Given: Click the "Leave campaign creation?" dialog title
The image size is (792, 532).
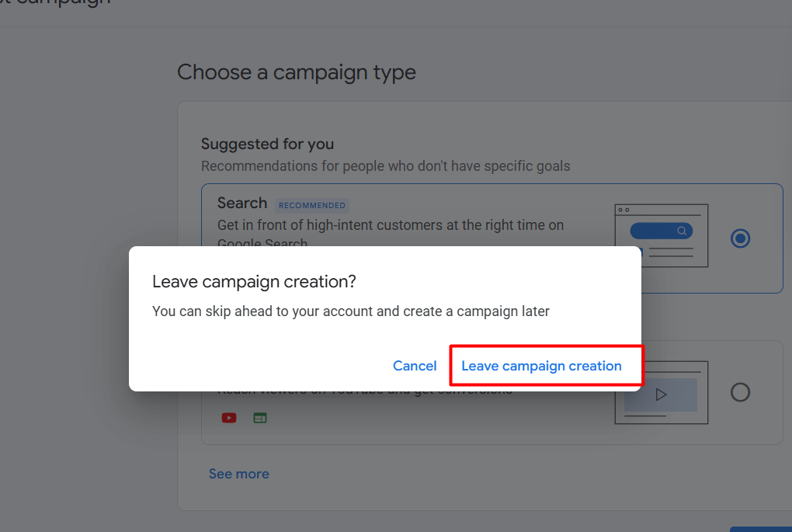Looking at the screenshot, I should pos(255,281).
